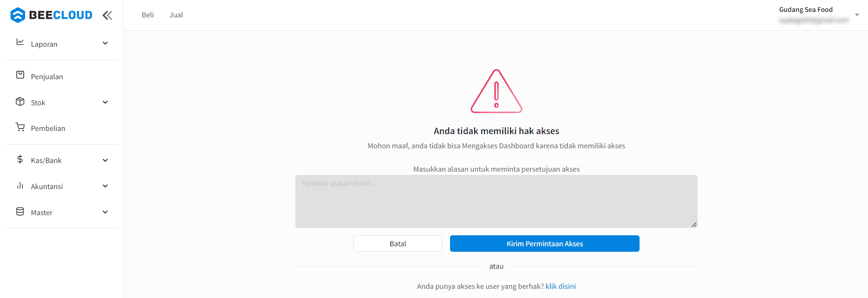The width and height of the screenshot is (868, 298).
Task: Open the Beli tab
Action: (148, 15)
